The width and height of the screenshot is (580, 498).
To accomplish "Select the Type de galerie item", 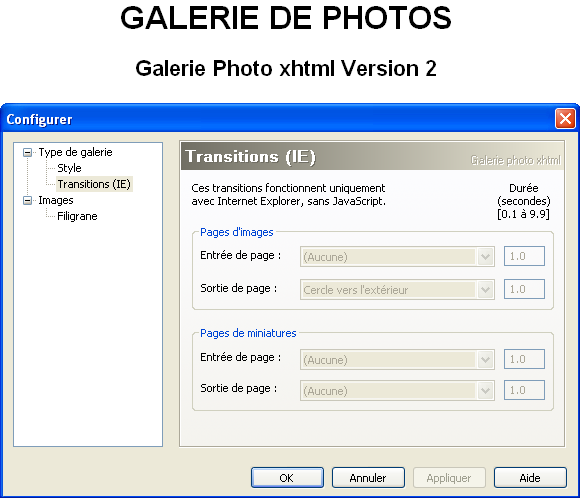I will click(x=75, y=152).
